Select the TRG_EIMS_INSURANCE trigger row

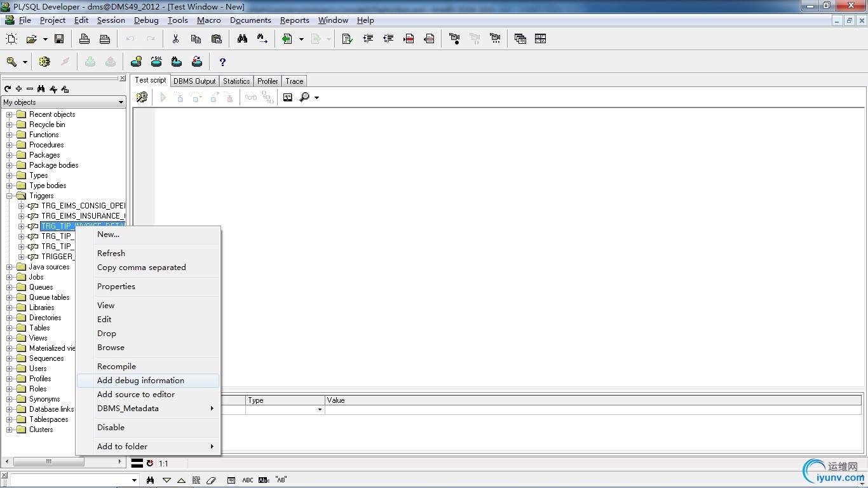(x=83, y=216)
